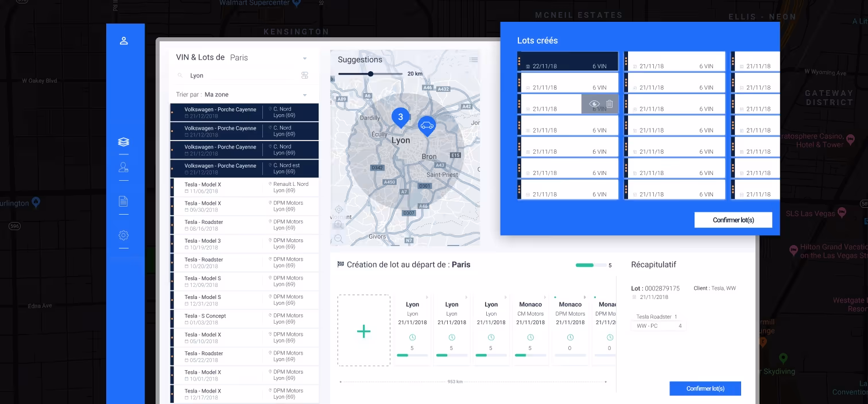
Task: Zoom in on the Suggestions map
Action: tap(339, 224)
